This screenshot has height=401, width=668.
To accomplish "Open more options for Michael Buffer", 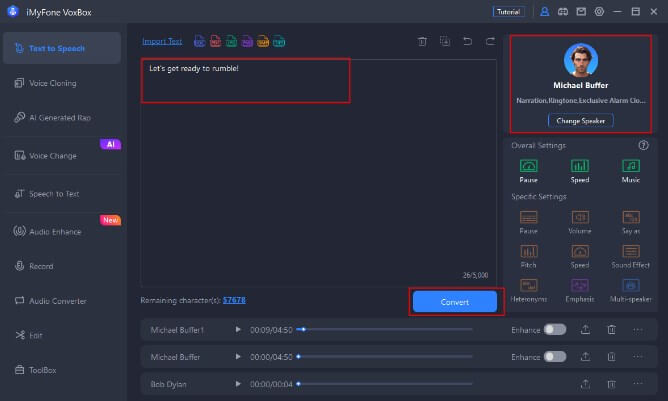I will (638, 357).
